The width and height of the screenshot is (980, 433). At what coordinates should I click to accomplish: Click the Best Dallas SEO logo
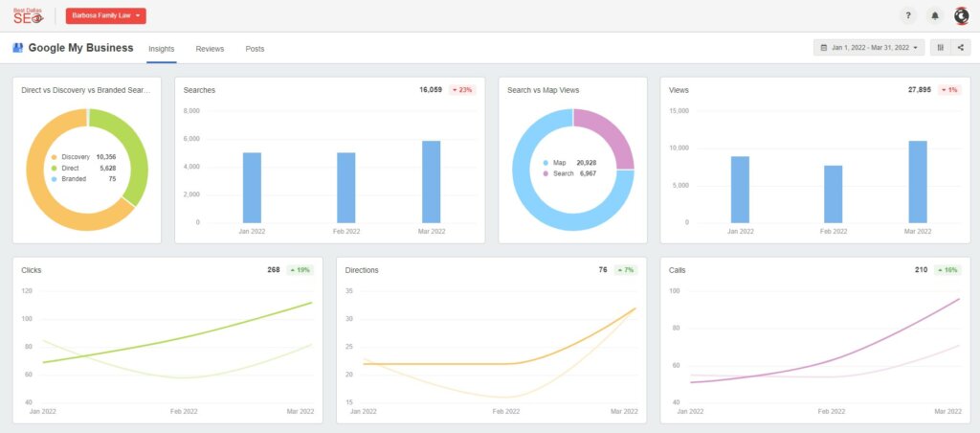point(28,15)
